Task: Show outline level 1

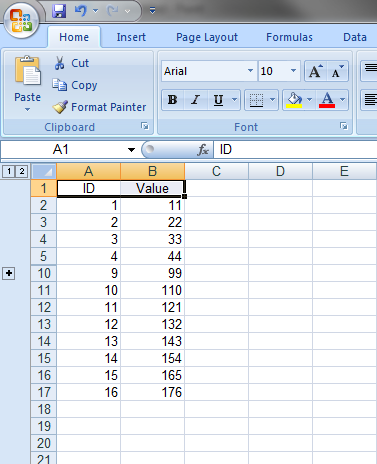Action: click(9, 171)
